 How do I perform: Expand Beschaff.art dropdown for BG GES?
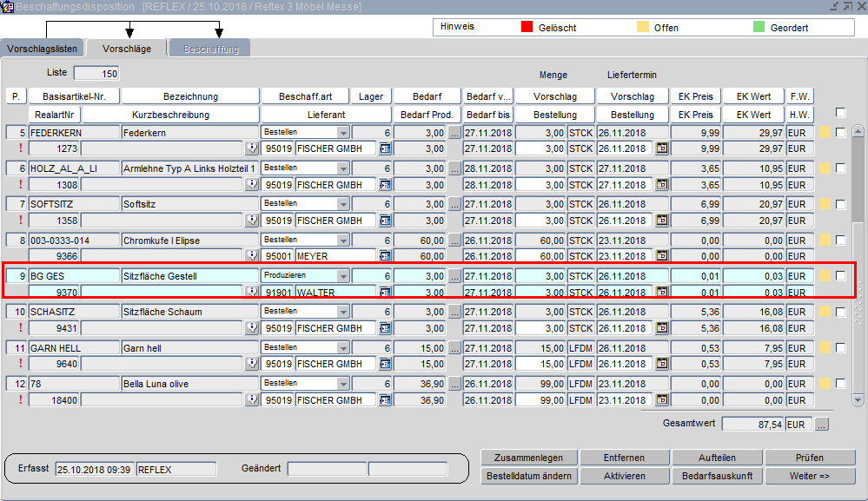(x=343, y=276)
